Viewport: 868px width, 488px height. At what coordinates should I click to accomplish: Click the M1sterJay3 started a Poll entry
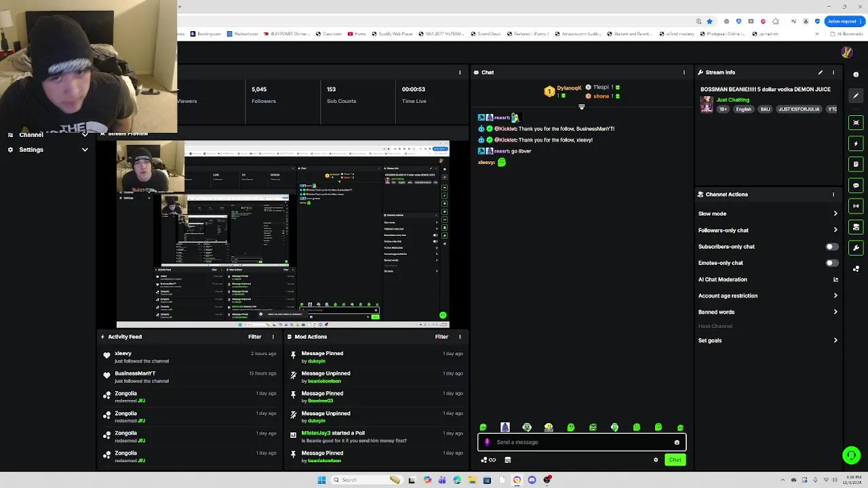tap(377, 437)
